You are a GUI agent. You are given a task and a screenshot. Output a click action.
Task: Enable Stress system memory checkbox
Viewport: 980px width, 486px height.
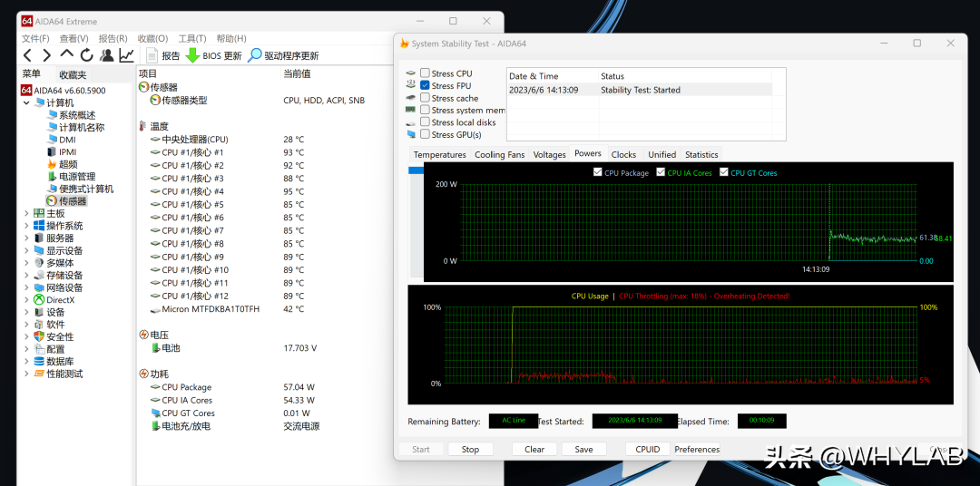425,110
